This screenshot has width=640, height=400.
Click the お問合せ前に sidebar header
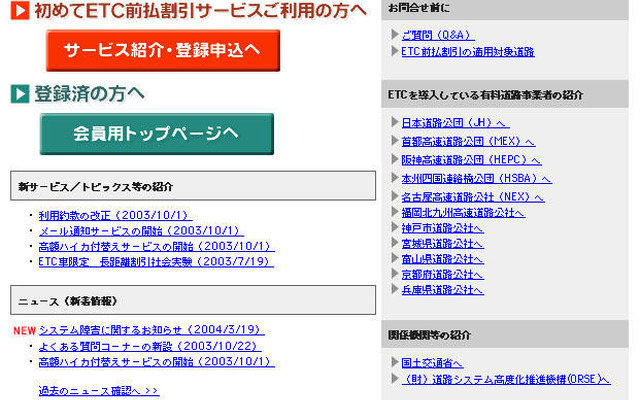tap(505, 9)
